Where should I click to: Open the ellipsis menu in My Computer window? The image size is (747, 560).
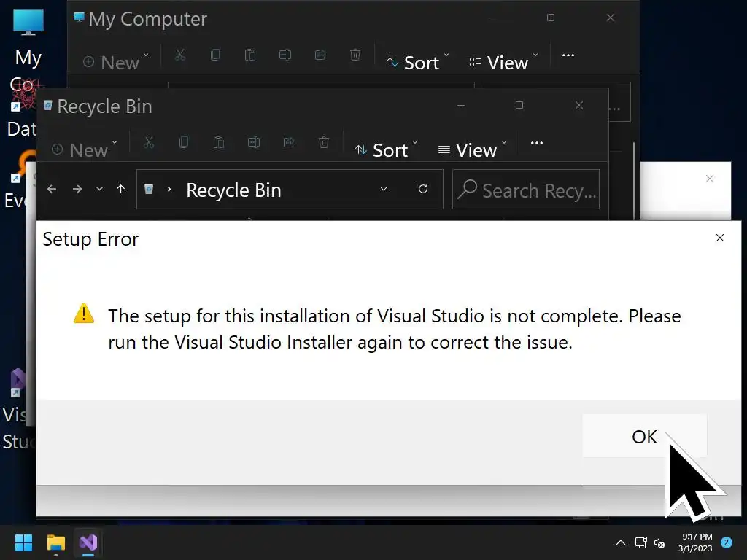tap(568, 55)
